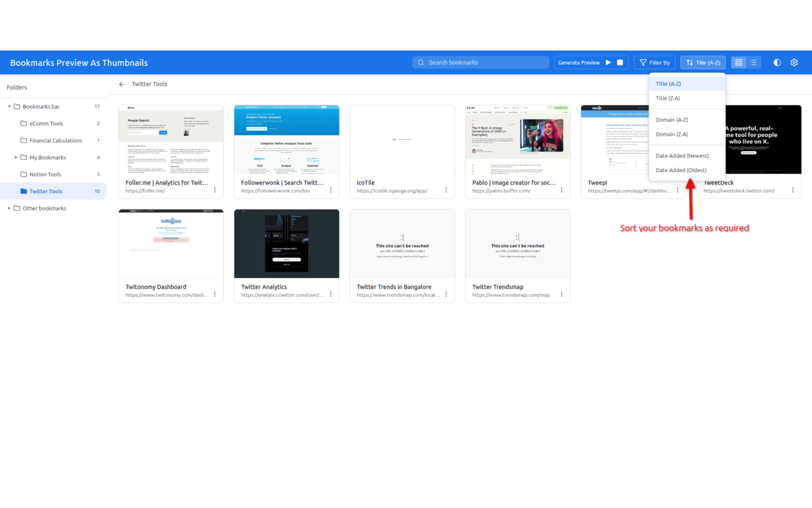
Task: Open the IcoTile thumbnail preview
Action: click(x=402, y=140)
